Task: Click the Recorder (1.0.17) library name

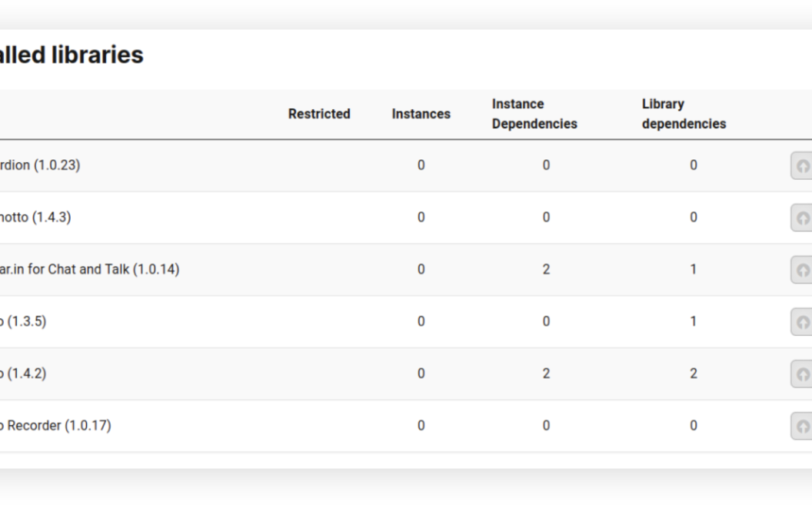Action: click(x=55, y=426)
